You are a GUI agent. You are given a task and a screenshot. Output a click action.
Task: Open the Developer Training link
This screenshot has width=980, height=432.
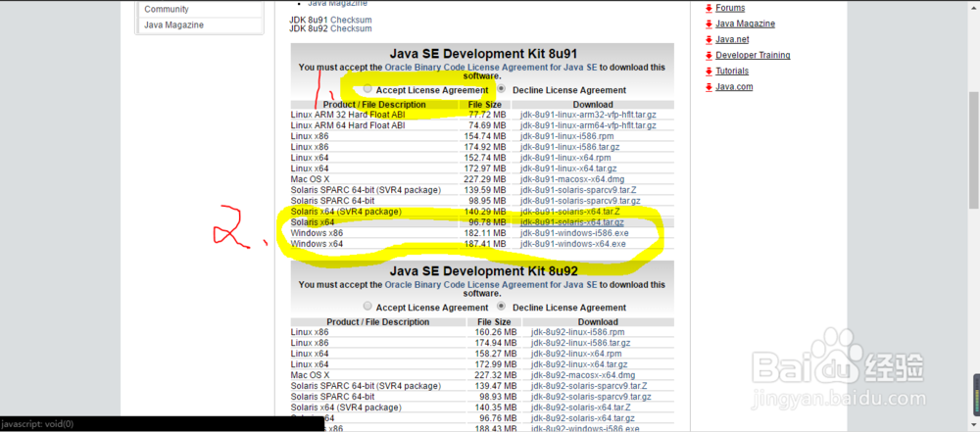point(753,55)
